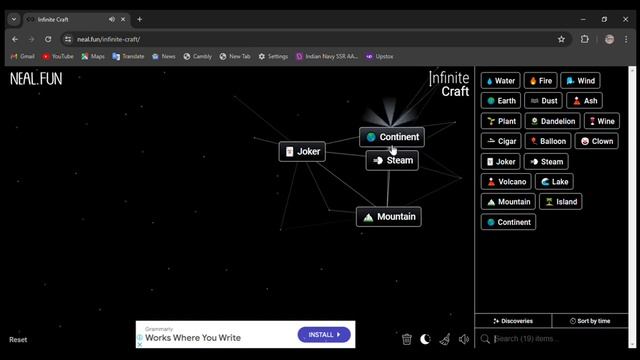Open the Chrome profile avatar
The height and width of the screenshot is (360, 640).
[x=609, y=39]
